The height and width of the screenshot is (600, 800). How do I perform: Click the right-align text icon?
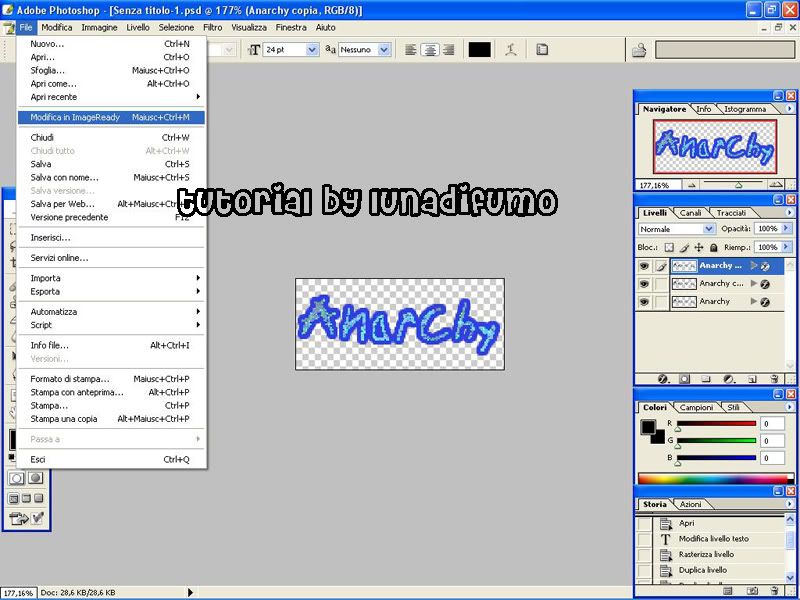click(448, 49)
